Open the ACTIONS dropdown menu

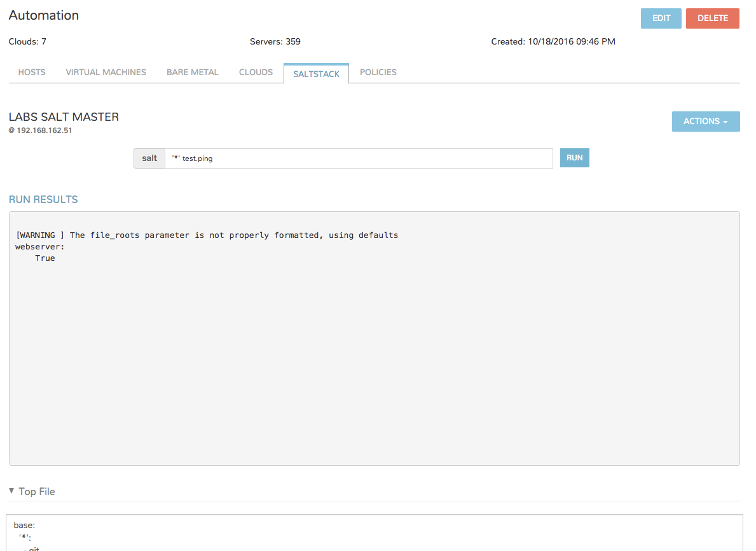click(705, 122)
